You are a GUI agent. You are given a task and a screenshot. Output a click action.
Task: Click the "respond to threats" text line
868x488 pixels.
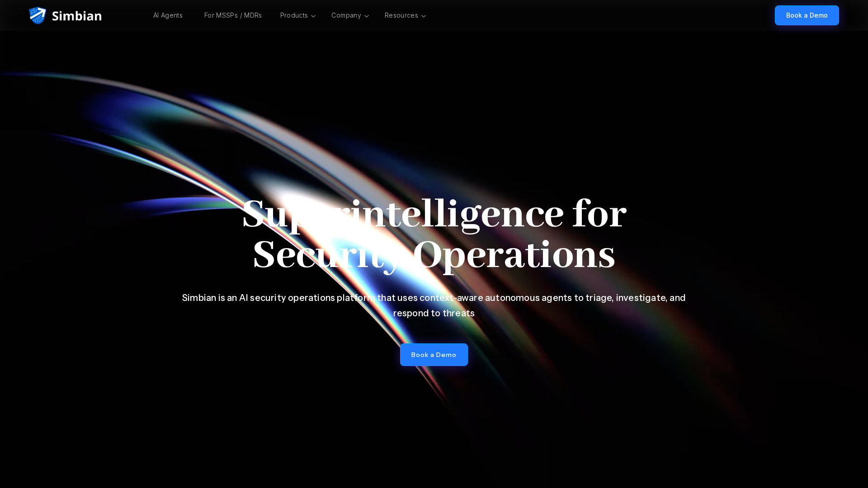434,313
